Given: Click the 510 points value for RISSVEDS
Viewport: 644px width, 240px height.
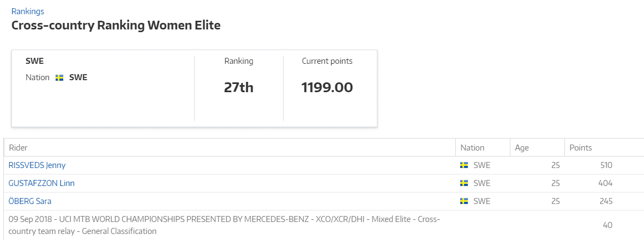Looking at the screenshot, I should 606,165.
